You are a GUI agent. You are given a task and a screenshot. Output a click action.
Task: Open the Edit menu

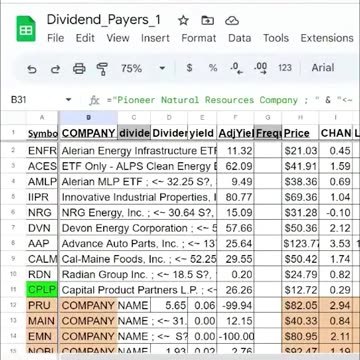[x=85, y=38]
